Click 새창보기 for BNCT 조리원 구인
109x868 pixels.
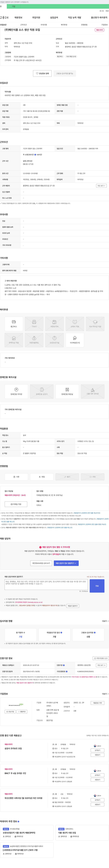click(x=98, y=780)
